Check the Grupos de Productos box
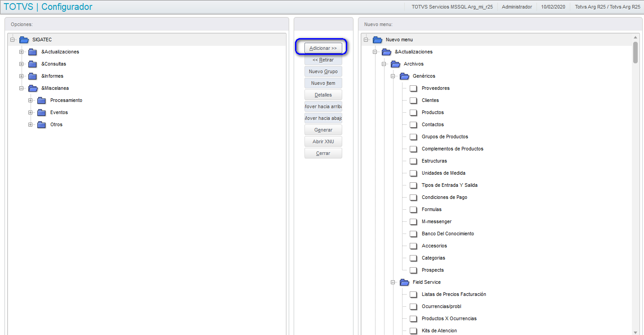The height and width of the screenshot is (335, 644). coord(413,137)
